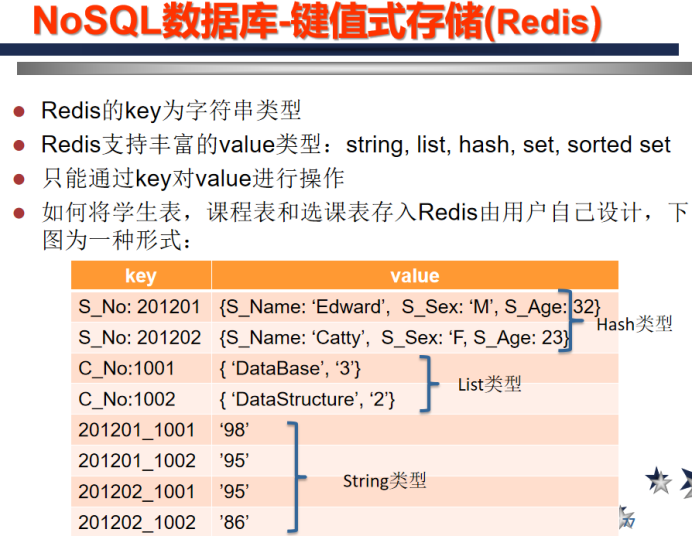Click value {'DataBase', '3'}

pyautogui.click(x=290, y=368)
